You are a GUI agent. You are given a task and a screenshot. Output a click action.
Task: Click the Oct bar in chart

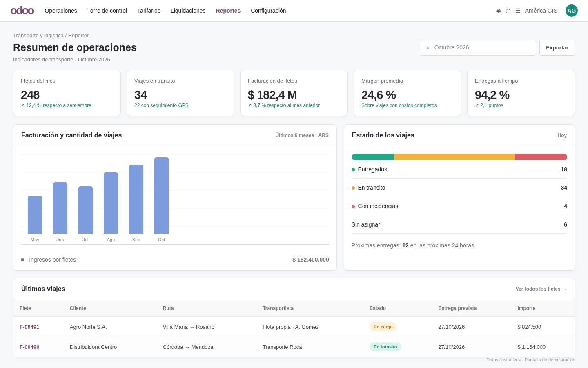(161, 195)
